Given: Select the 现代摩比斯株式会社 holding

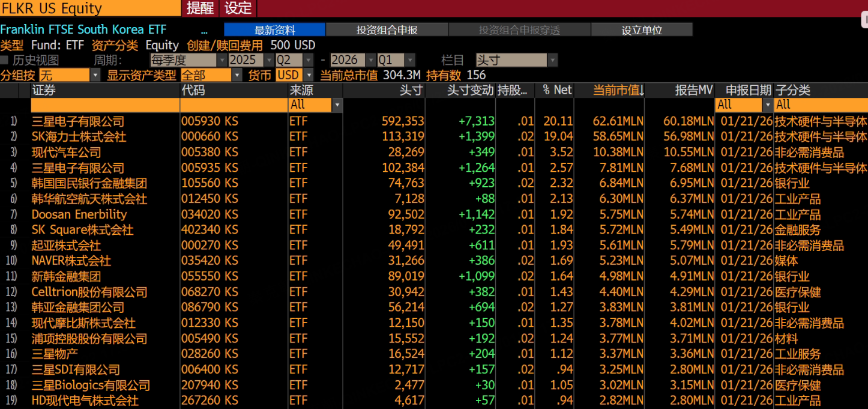Looking at the screenshot, I should (x=83, y=323).
